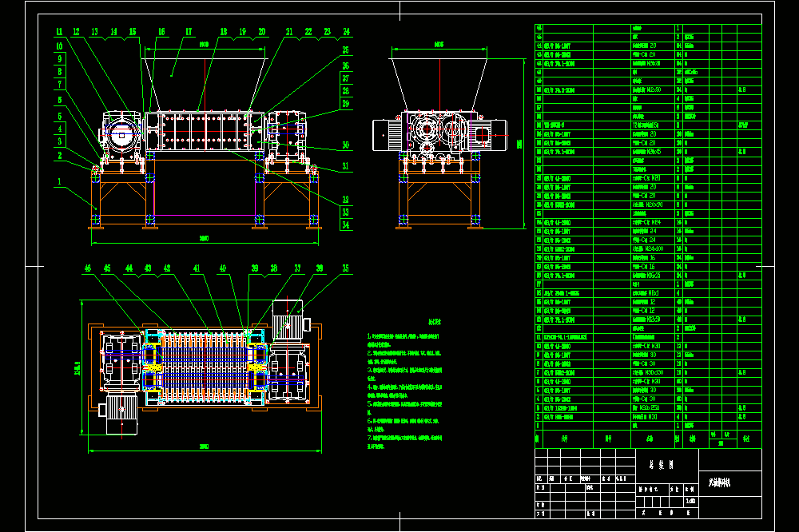Click stacked callout number 29
This screenshot has height=532, width=799.
345,104
